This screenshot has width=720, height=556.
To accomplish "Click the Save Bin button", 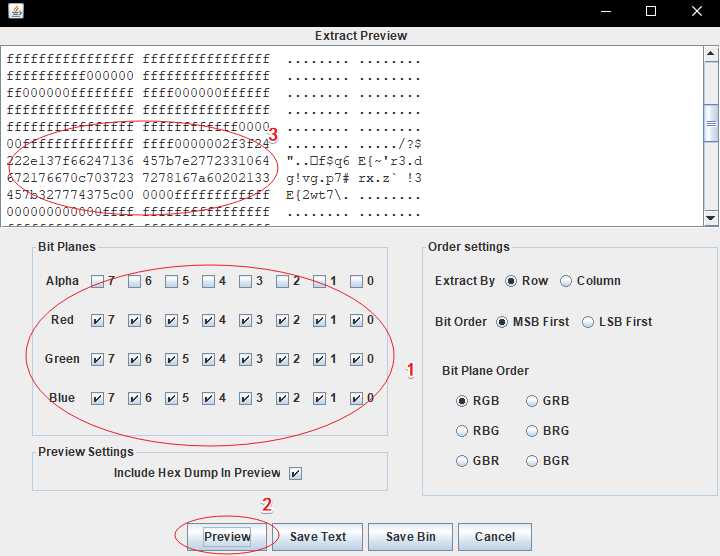I will 411,537.
